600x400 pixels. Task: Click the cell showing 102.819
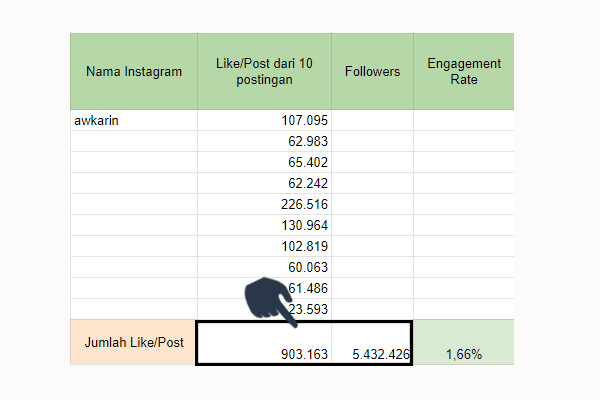point(264,246)
